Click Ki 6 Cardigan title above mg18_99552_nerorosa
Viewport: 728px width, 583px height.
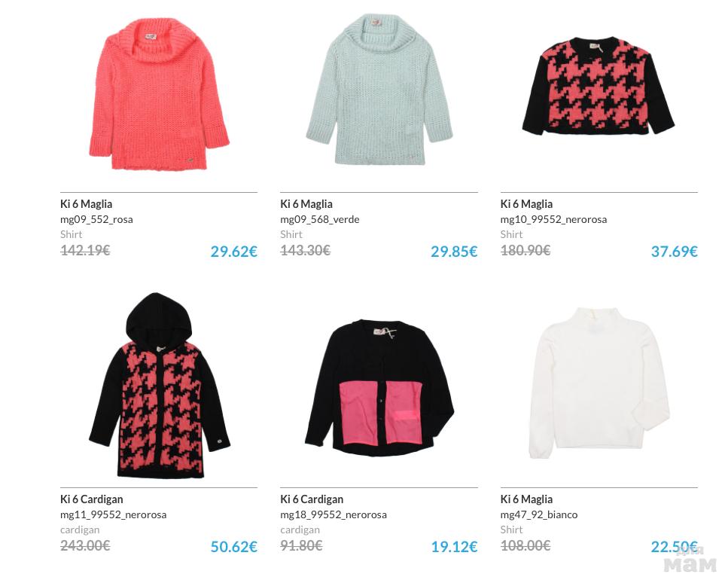[x=312, y=499]
